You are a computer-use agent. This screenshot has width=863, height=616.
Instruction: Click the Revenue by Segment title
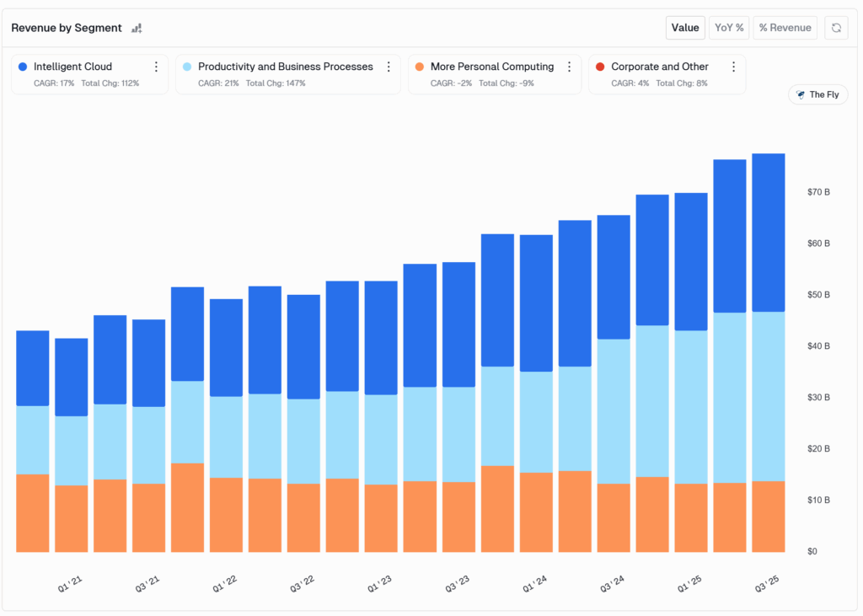coord(67,28)
